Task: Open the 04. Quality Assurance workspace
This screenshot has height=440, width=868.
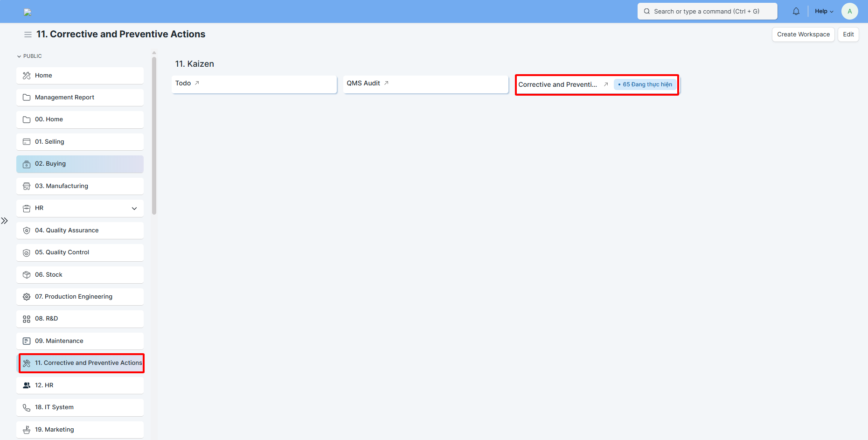Action: tap(67, 230)
